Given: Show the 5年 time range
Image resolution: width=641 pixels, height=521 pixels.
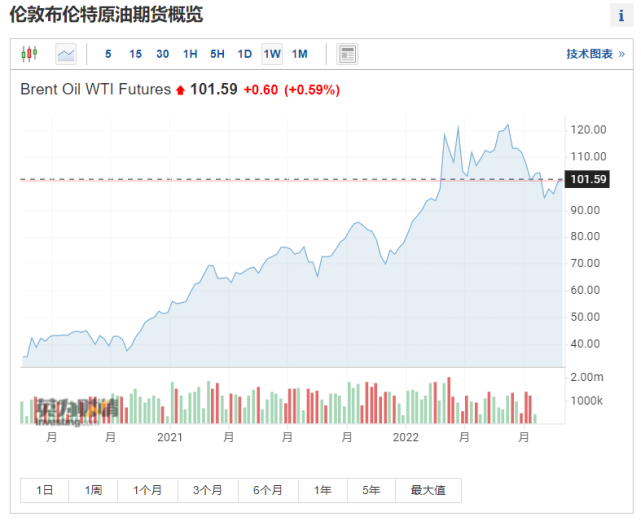Looking at the screenshot, I should (x=371, y=490).
